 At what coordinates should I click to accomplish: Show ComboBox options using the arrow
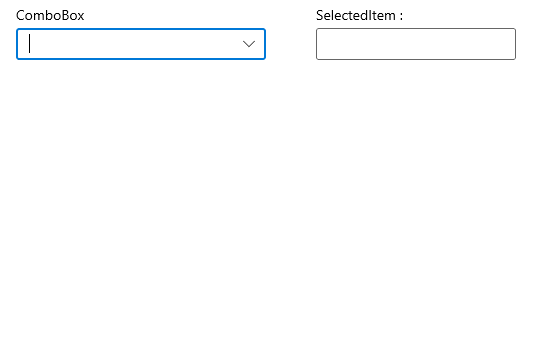(x=249, y=44)
